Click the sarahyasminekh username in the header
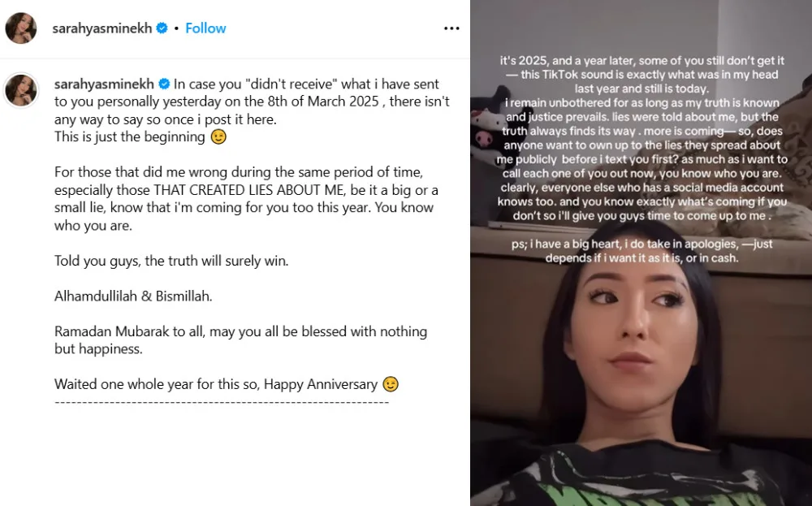 pyautogui.click(x=102, y=28)
